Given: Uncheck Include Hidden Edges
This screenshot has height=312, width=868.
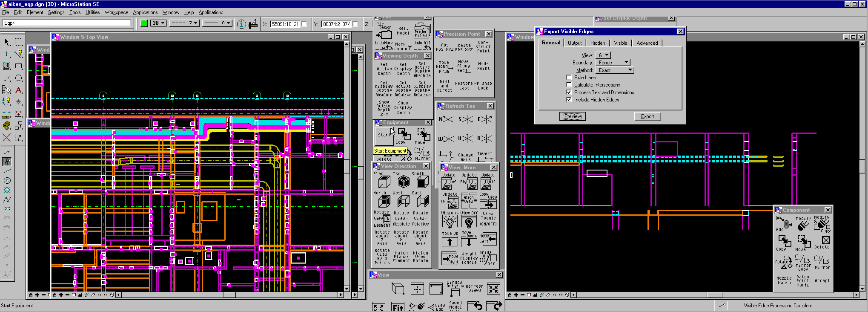Looking at the screenshot, I should coord(569,100).
